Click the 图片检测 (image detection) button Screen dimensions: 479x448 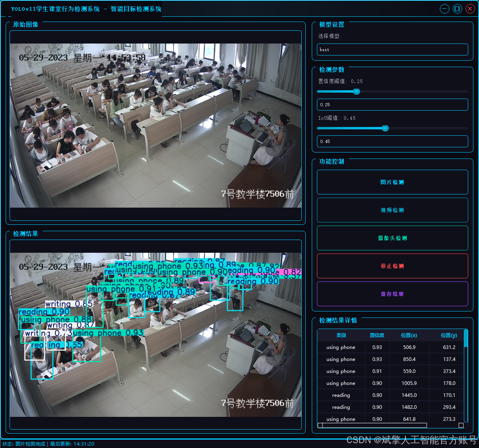tap(392, 182)
